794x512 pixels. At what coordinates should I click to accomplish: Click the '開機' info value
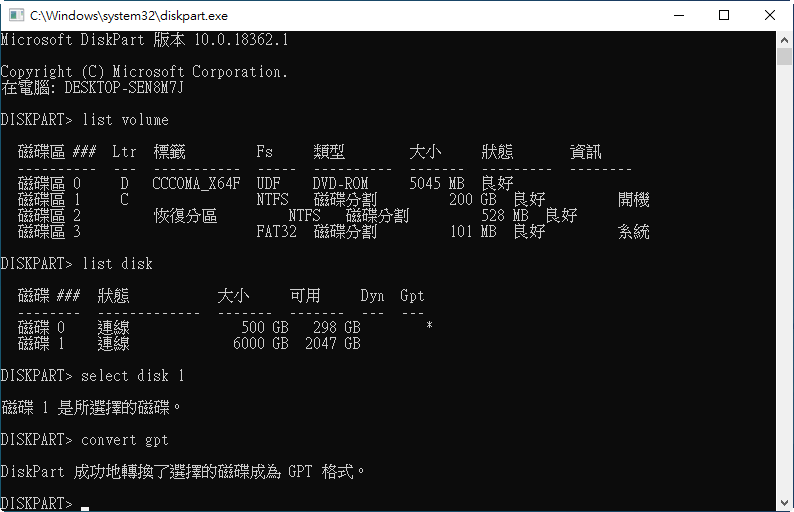[633, 200]
